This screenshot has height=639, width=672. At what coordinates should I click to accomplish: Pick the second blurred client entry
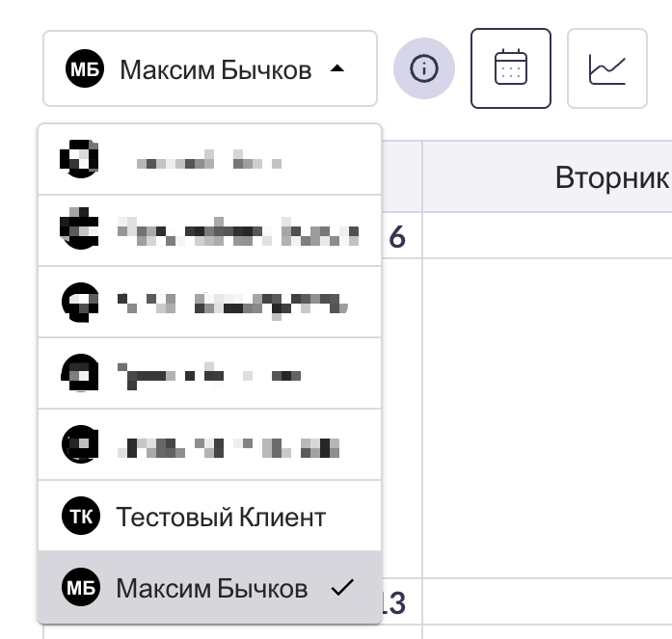[x=209, y=231]
